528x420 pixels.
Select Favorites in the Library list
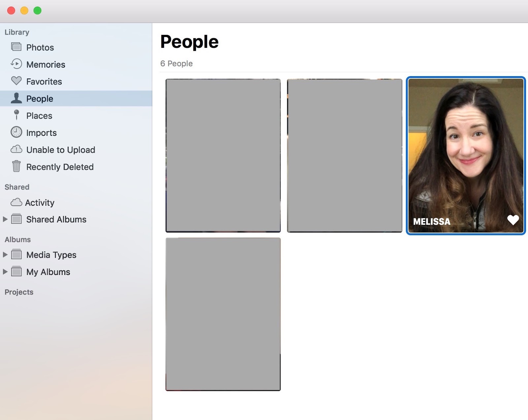(x=76, y=82)
